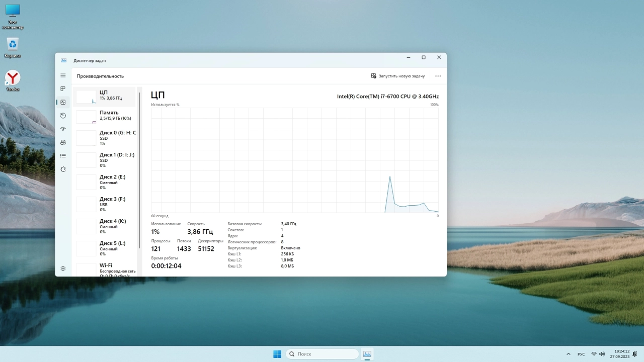Click Запустить новую задачу button
Screen dimensions: 644x362
tap(398, 76)
